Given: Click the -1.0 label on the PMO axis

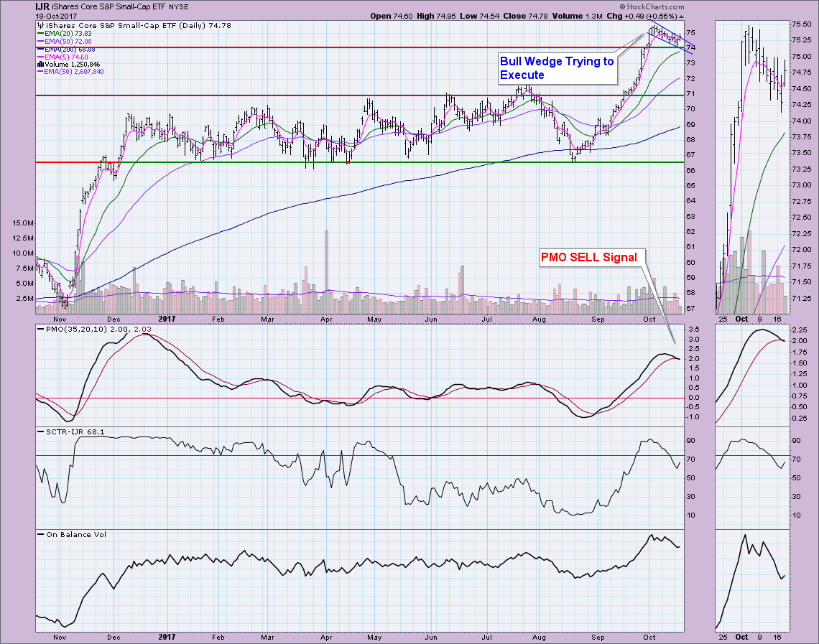Looking at the screenshot, I should (693, 417).
